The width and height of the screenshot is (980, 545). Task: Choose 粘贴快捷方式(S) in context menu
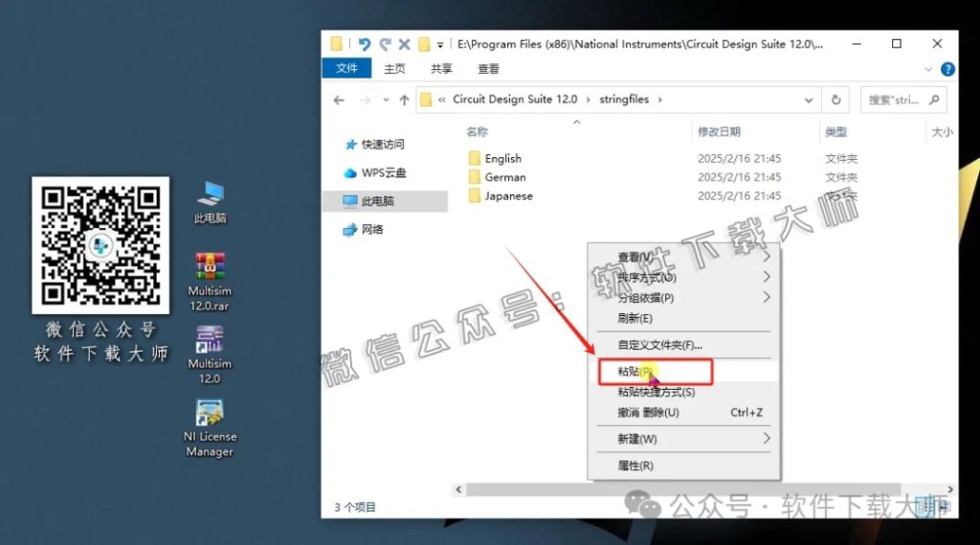[x=683, y=393]
